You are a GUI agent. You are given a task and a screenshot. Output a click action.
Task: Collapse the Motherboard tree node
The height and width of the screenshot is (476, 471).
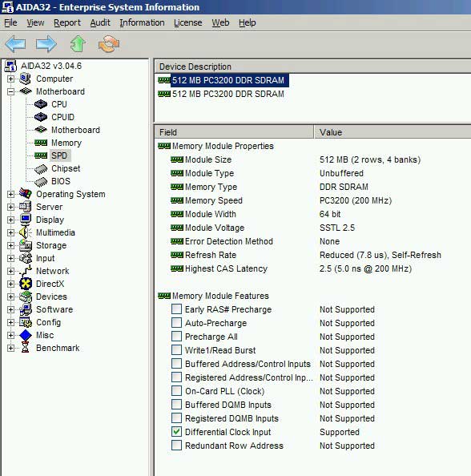pos(10,91)
